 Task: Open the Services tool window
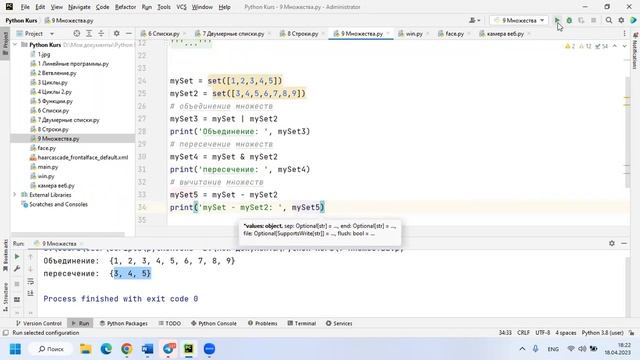tap(339, 323)
